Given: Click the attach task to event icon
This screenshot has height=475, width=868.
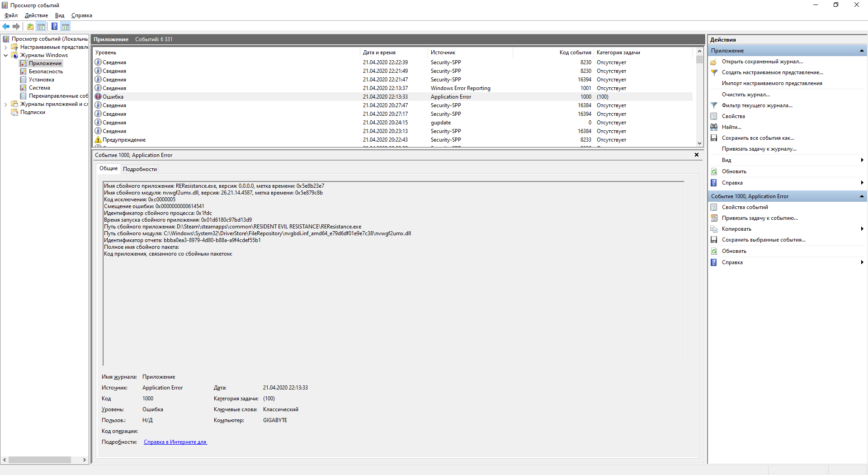Looking at the screenshot, I should (x=714, y=218).
